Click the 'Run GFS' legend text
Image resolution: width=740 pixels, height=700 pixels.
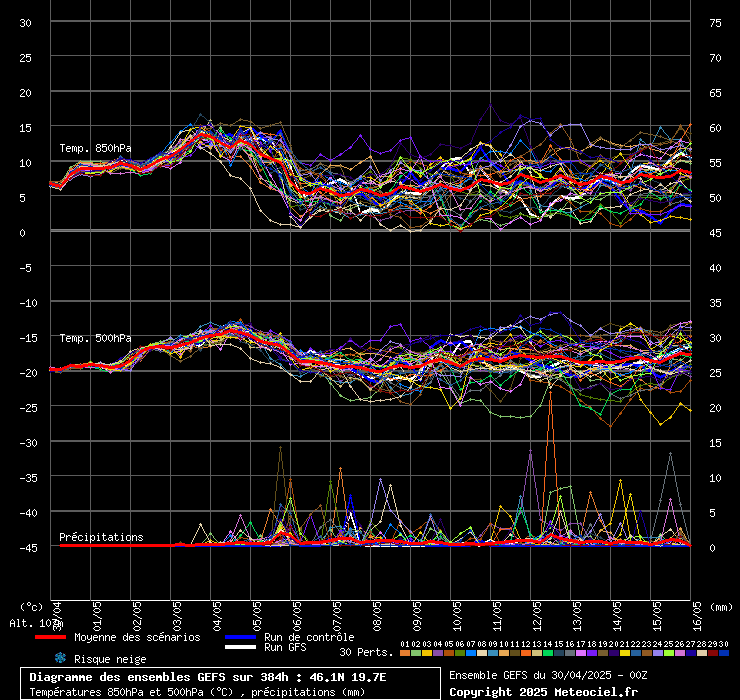(x=285, y=647)
